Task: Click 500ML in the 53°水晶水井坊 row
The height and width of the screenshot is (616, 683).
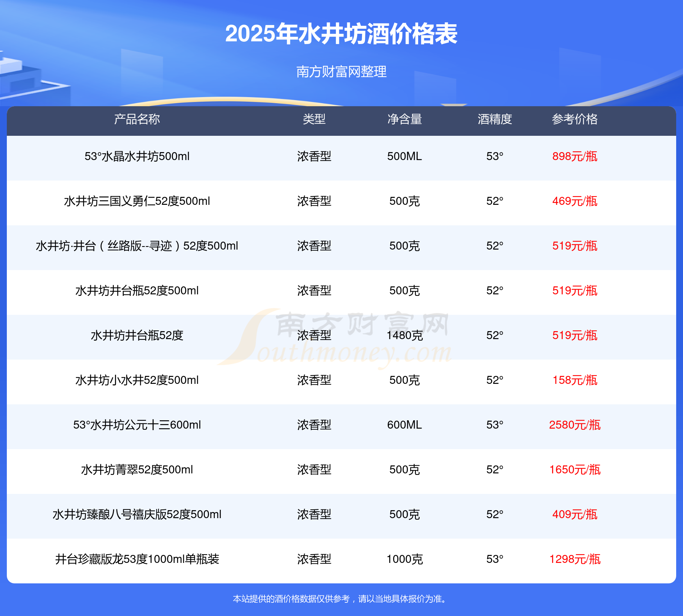Action: pyautogui.click(x=404, y=156)
